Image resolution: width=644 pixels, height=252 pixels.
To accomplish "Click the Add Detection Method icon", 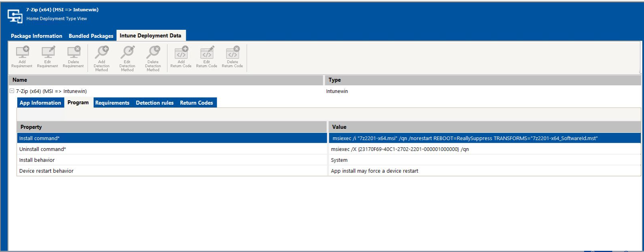I will [101, 52].
